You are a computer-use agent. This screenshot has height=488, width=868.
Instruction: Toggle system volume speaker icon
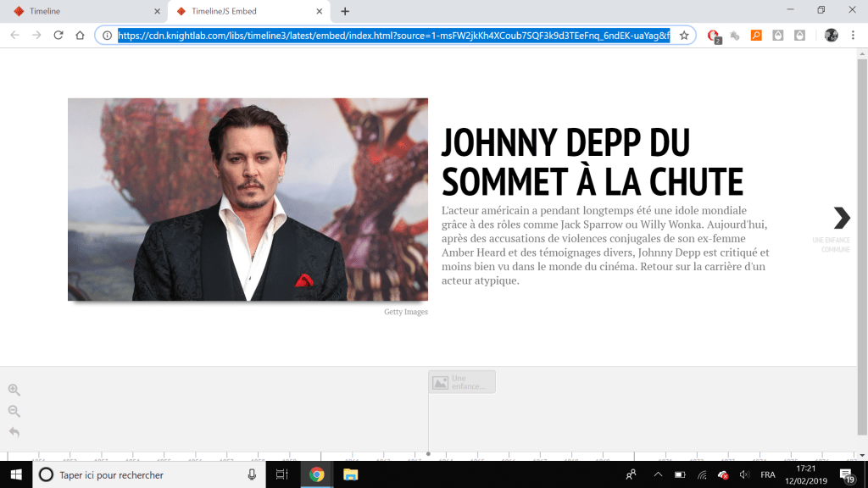point(744,474)
